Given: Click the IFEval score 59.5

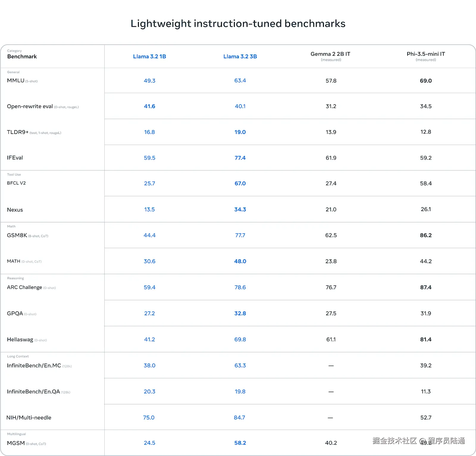Looking at the screenshot, I should pos(149,158).
